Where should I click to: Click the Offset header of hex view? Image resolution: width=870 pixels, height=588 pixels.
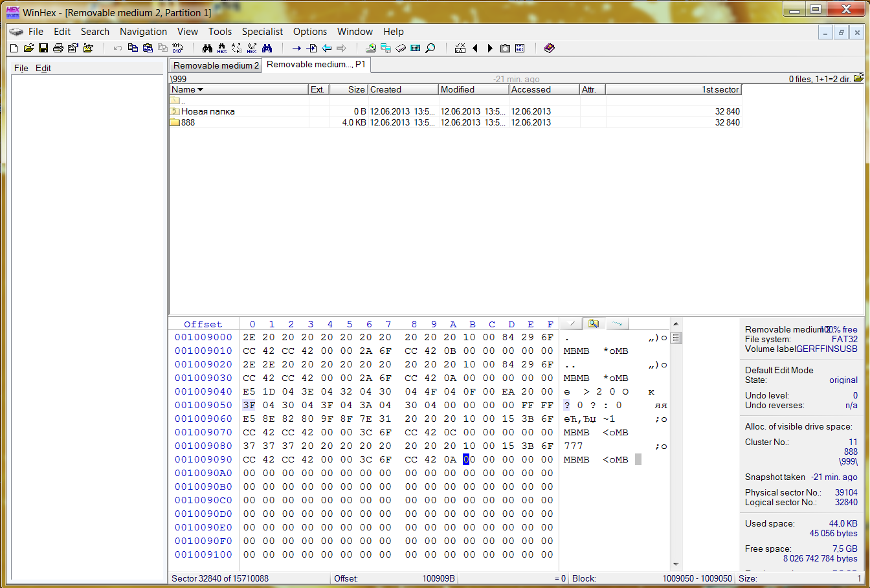(x=203, y=324)
